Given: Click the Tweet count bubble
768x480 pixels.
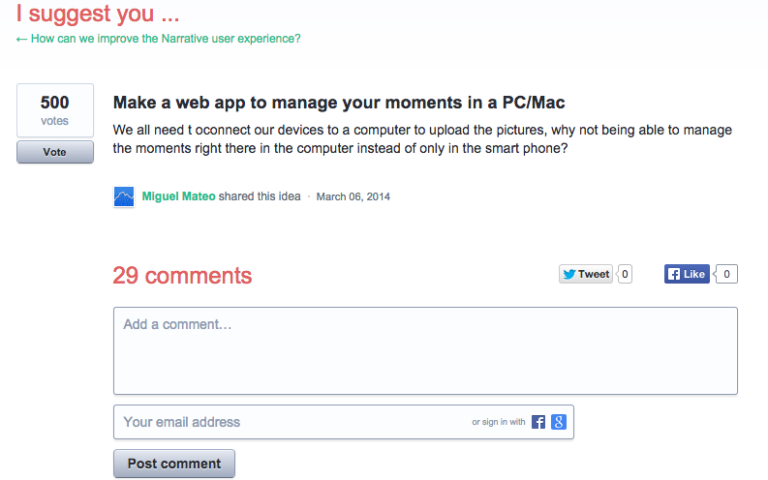Looking at the screenshot, I should [624, 274].
